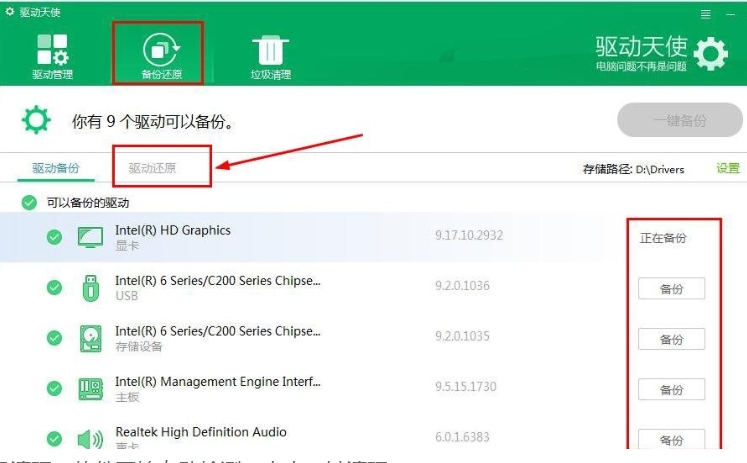This screenshot has height=463, width=747.
Task: Uncheck the 存储设备 chipset driver checkbox
Action: coord(54,338)
